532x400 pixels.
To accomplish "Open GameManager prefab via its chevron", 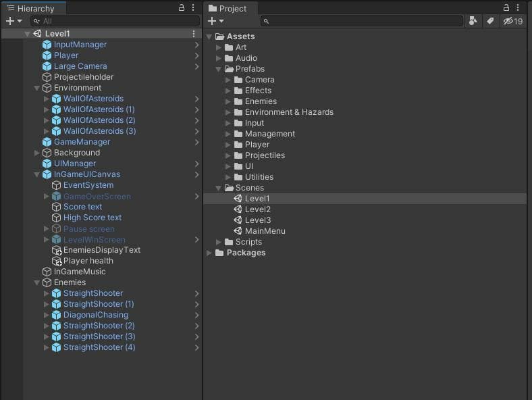I will (x=197, y=143).
